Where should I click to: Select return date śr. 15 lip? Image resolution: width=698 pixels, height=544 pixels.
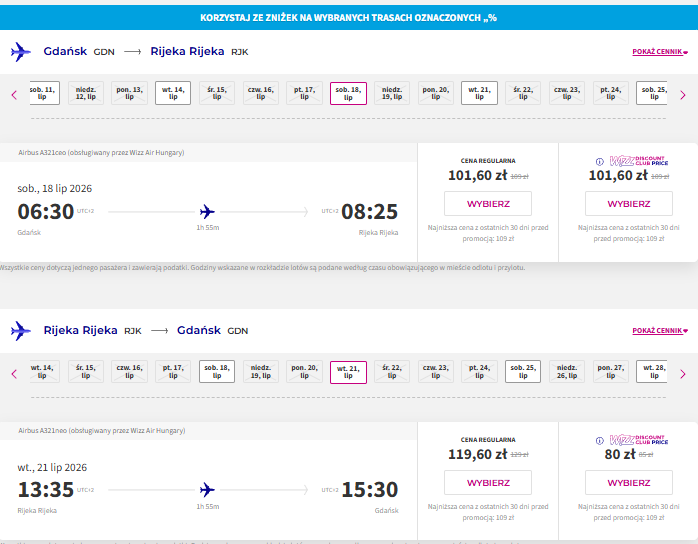(85, 372)
